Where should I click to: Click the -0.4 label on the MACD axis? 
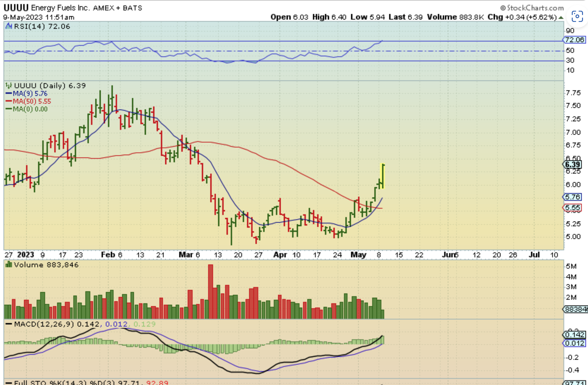pyautogui.click(x=573, y=370)
